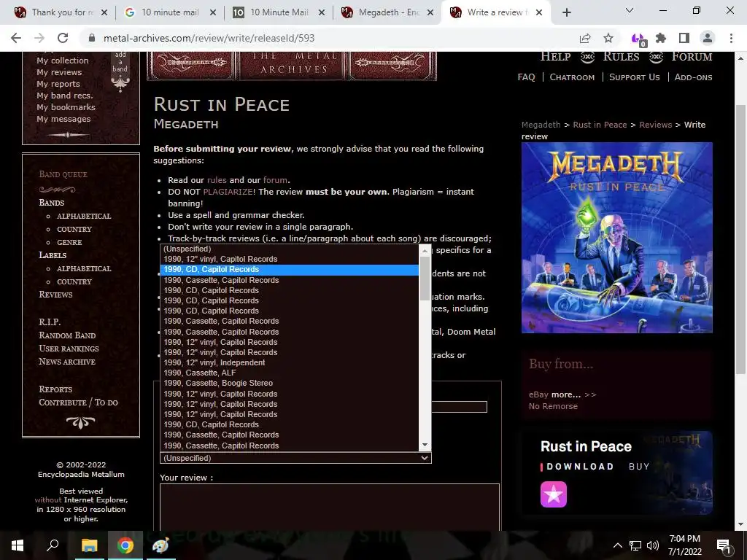
Task: Click the PLAGIARIZE link in suggestions
Action: click(228, 192)
